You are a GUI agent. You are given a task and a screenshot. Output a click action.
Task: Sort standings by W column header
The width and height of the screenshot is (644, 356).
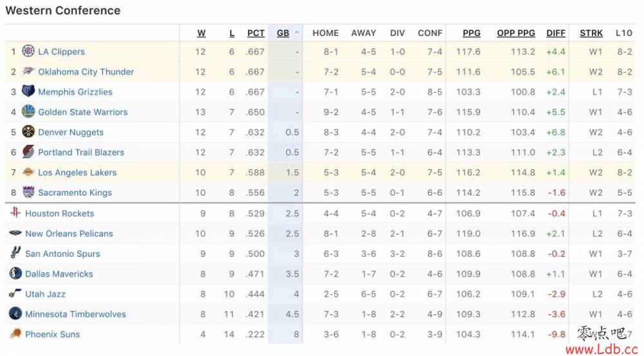click(201, 33)
